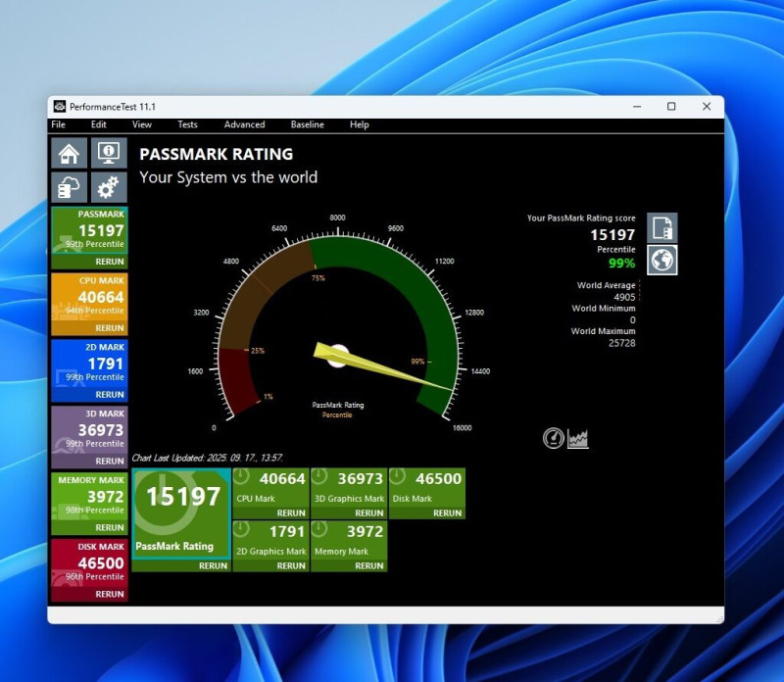This screenshot has height=682, width=784.
Task: Click RERUN under the PassMark Rating tile
Action: point(213,565)
